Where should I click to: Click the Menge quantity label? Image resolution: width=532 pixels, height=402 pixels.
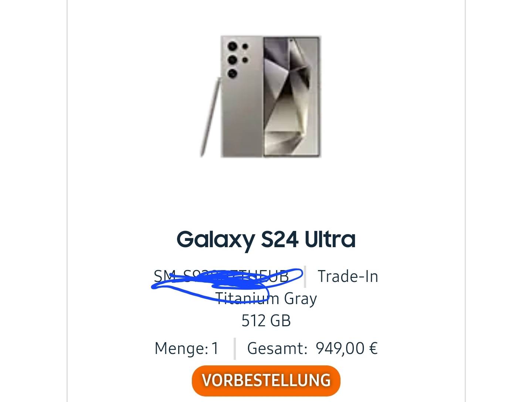coord(181,348)
